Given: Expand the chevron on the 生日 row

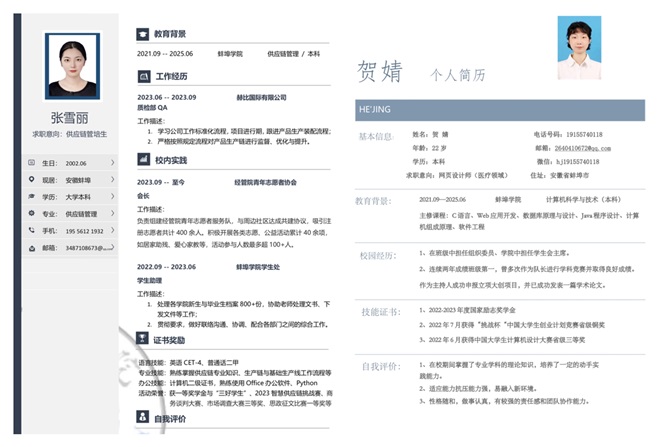Looking at the screenshot, I should click(x=112, y=163).
